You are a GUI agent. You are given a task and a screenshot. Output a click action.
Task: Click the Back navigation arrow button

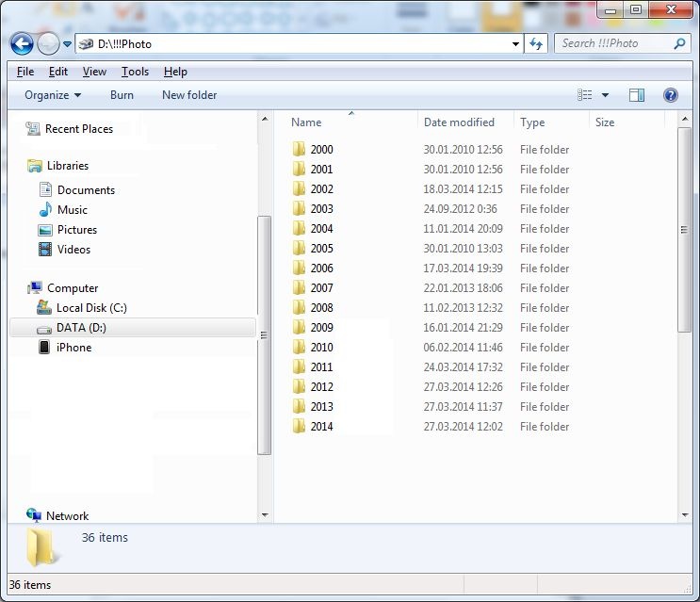tap(22, 43)
